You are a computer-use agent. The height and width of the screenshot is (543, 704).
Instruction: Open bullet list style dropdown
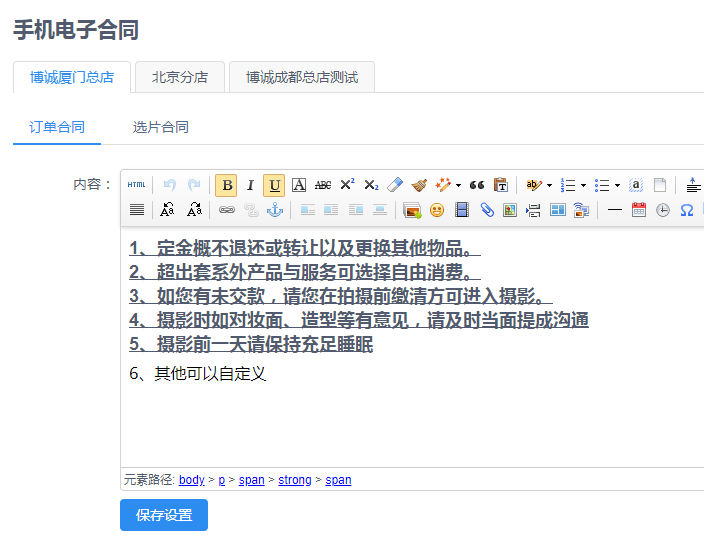point(617,185)
